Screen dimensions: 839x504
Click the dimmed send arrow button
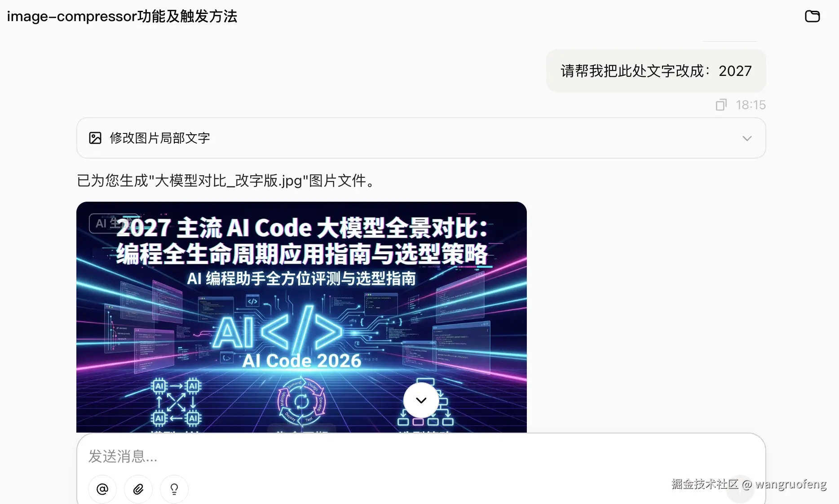(x=740, y=490)
